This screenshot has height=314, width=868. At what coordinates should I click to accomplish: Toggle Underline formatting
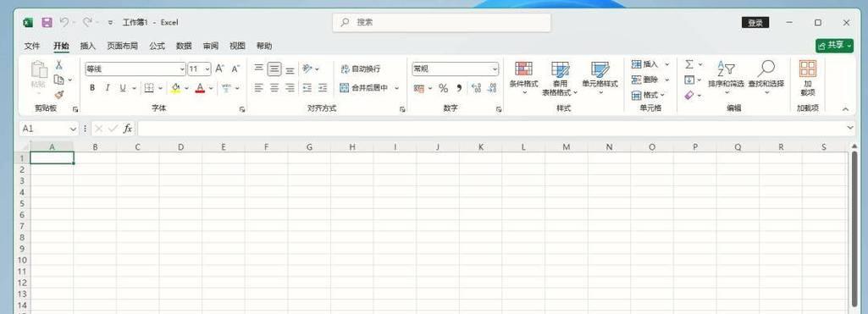pyautogui.click(x=122, y=87)
